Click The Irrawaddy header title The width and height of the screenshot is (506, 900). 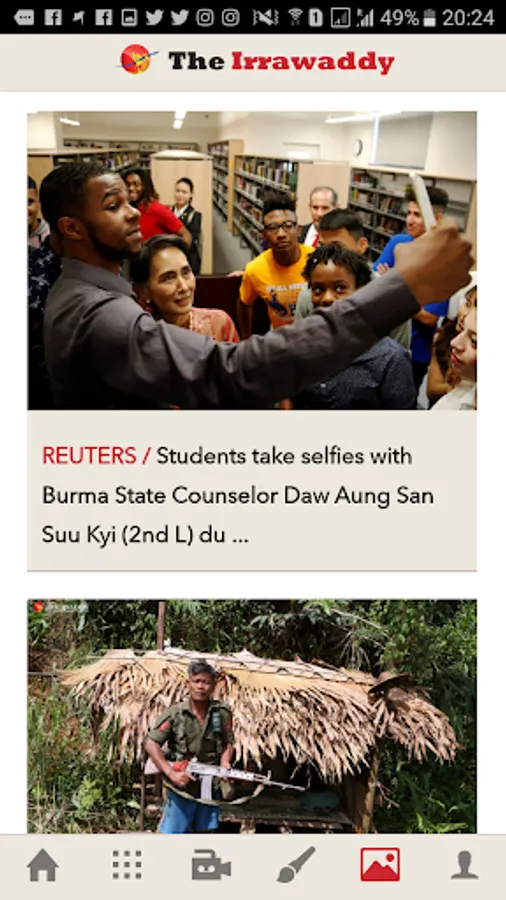[x=281, y=61]
